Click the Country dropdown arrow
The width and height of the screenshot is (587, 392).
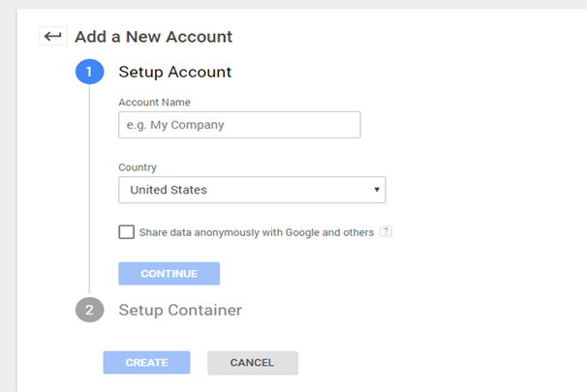[376, 190]
